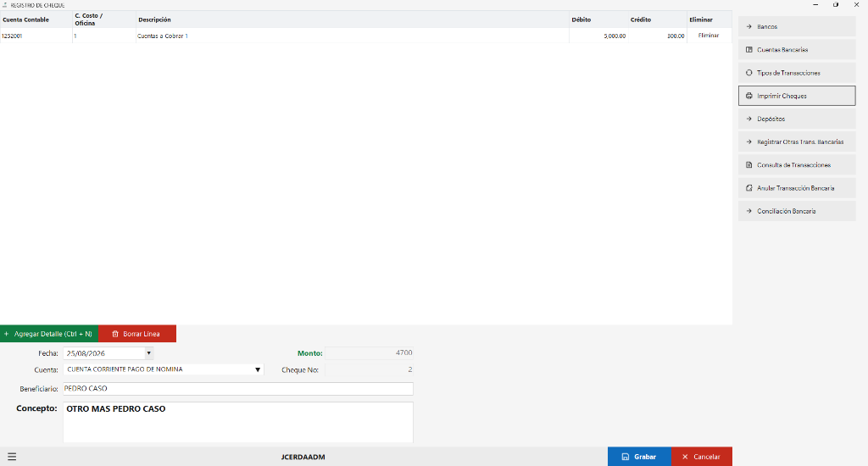Click the arrow icon beside Conciliación Bancaria
The height and width of the screenshot is (466, 868).
(x=749, y=211)
